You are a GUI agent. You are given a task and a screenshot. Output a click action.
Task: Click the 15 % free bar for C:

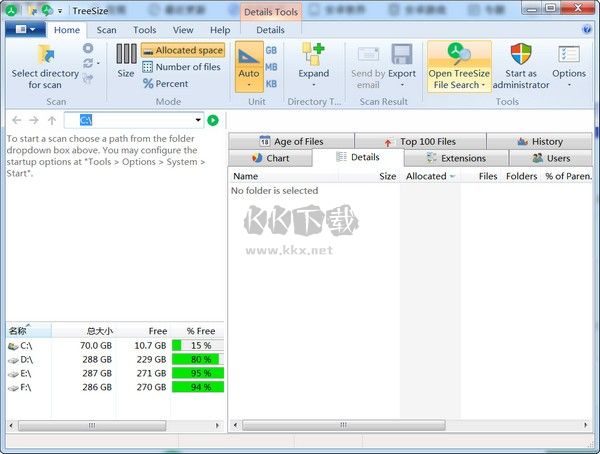198,345
